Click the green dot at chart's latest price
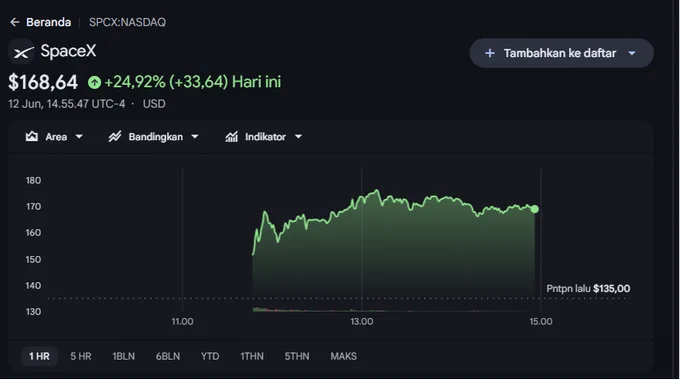Screen dimensions: 680x380 (535, 210)
